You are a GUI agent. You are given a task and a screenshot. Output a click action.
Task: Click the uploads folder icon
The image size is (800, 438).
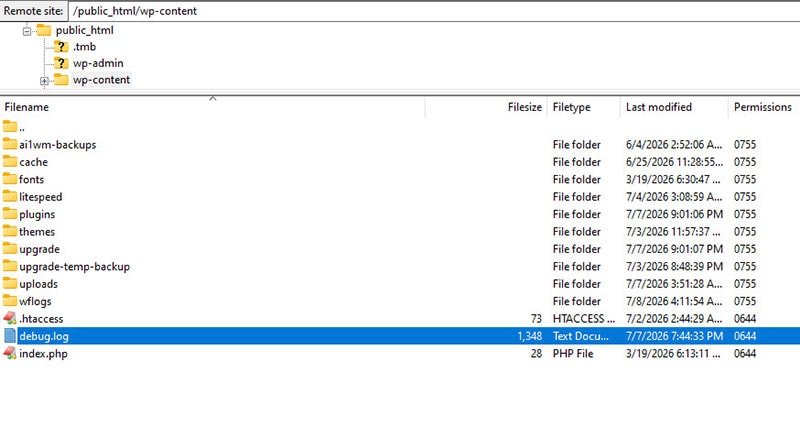[x=10, y=283]
